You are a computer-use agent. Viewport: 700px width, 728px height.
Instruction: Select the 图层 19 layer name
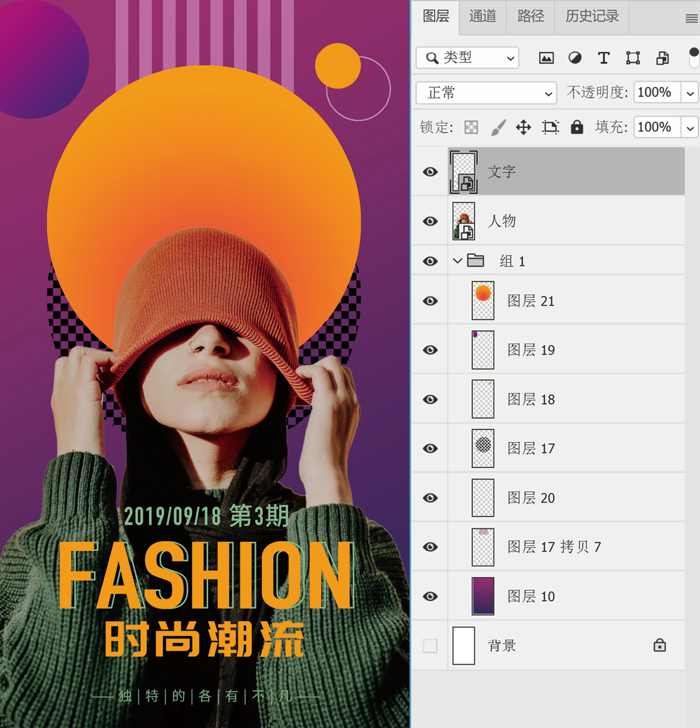point(531,350)
